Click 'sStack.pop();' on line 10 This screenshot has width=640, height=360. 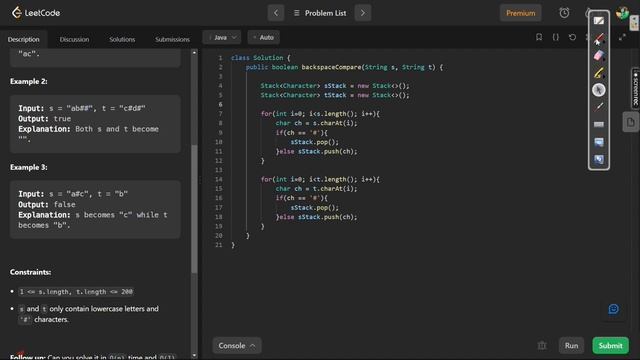(x=315, y=142)
